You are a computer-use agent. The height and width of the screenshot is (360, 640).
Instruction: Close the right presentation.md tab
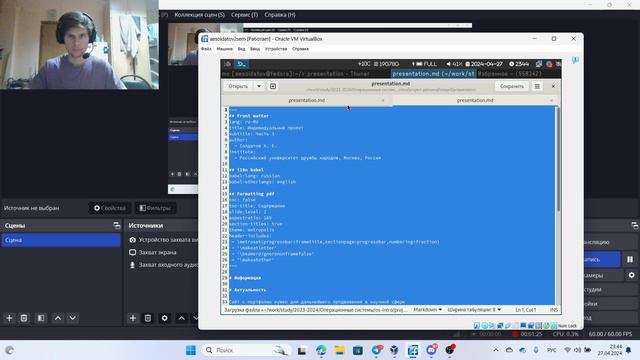(x=551, y=100)
